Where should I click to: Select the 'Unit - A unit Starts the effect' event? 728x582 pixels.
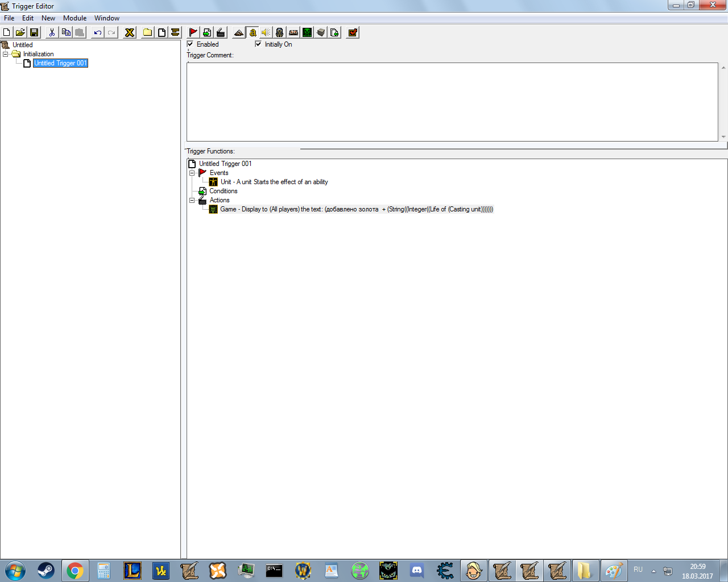[x=274, y=182]
